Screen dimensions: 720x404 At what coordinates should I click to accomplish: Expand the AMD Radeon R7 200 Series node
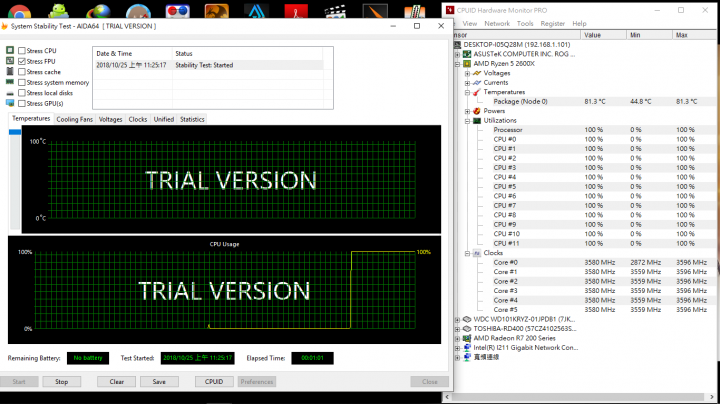(457, 338)
